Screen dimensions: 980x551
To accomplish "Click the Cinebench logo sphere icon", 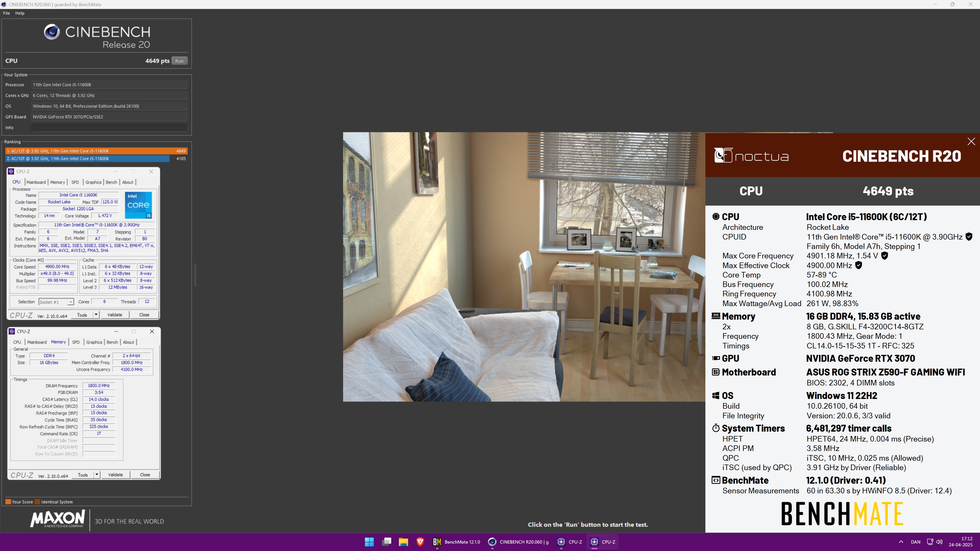I will coord(52,32).
